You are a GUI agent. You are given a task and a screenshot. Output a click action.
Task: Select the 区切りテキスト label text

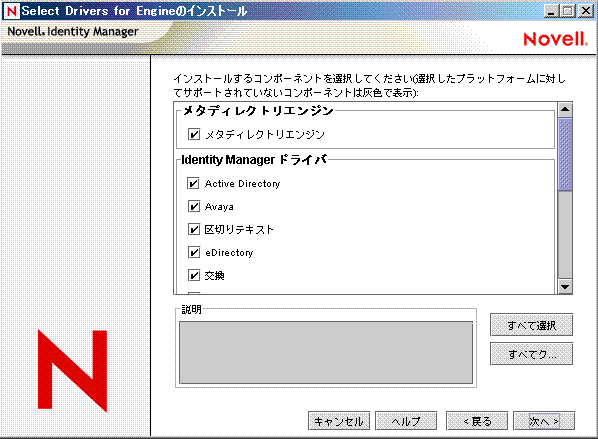[239, 230]
